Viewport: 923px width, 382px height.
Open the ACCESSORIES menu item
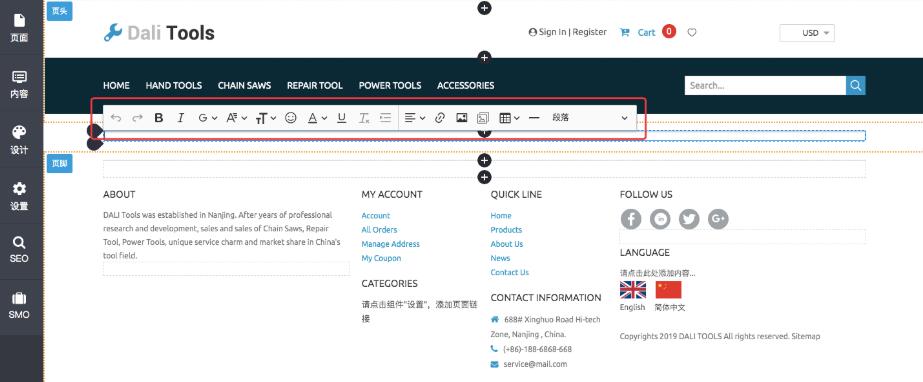(466, 85)
